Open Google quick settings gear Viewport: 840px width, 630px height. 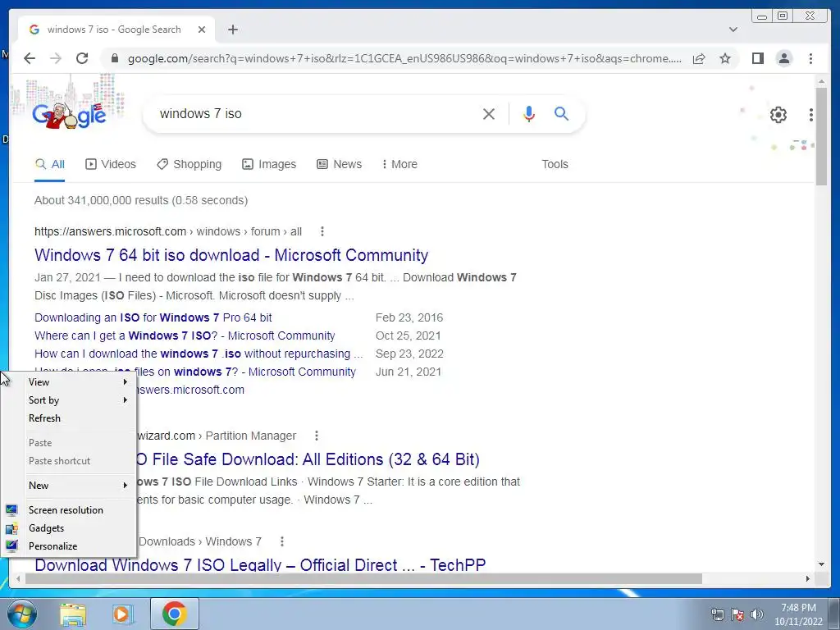778,115
